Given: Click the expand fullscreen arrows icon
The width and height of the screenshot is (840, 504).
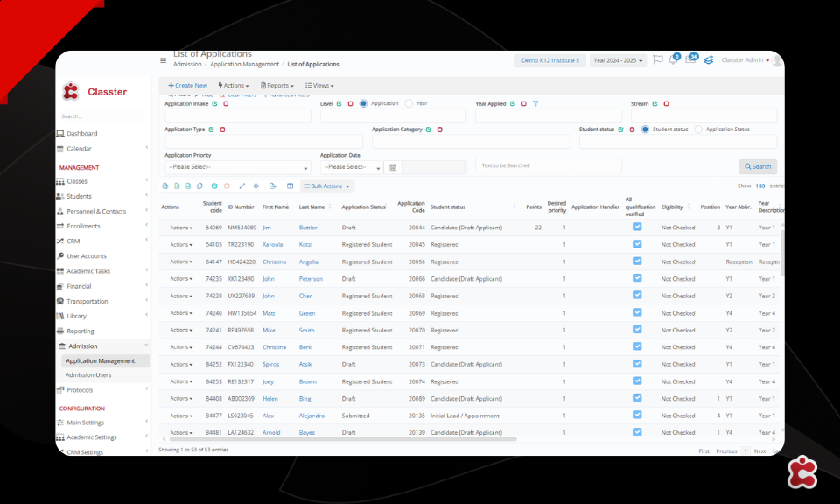Looking at the screenshot, I should pos(241,186).
